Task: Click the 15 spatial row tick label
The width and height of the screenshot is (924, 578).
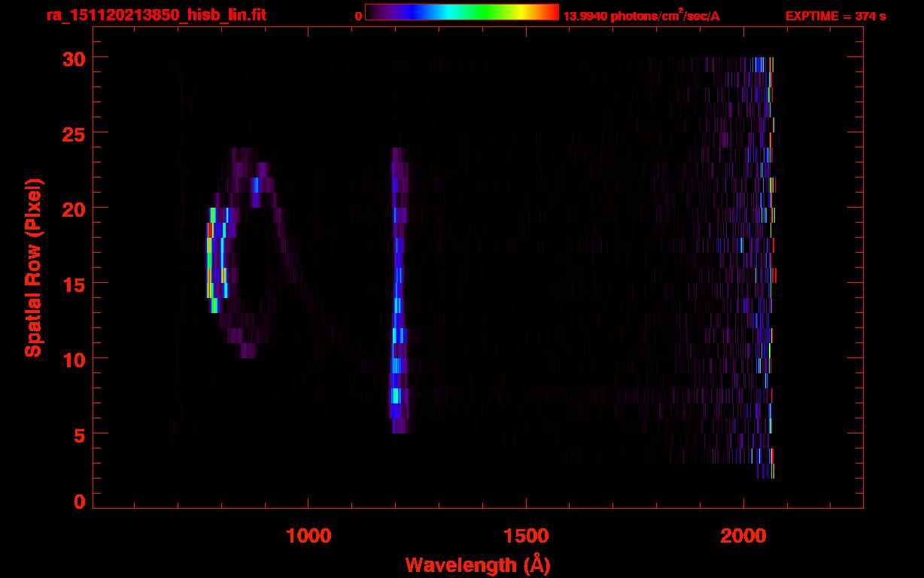Action: 73,284
